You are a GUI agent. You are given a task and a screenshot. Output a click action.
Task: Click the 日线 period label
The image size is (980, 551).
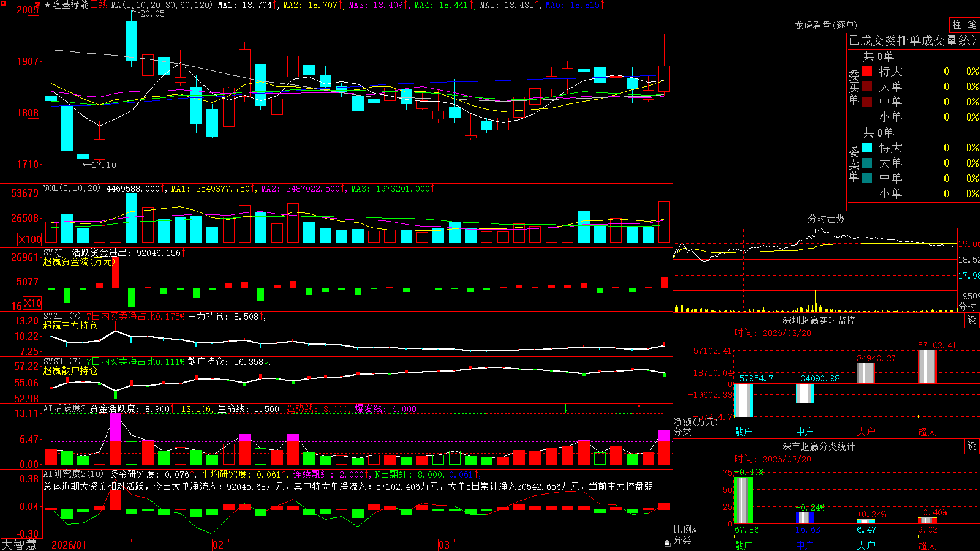tap(99, 5)
